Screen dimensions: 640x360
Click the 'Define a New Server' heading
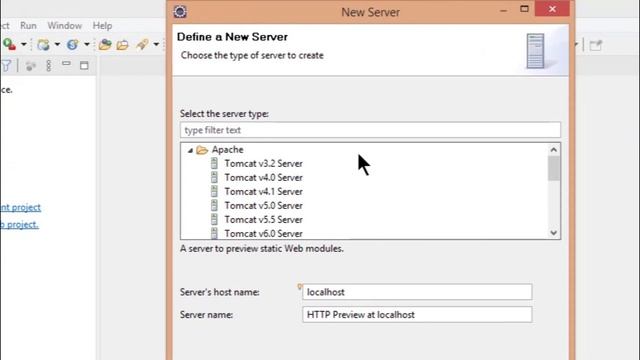click(x=232, y=37)
